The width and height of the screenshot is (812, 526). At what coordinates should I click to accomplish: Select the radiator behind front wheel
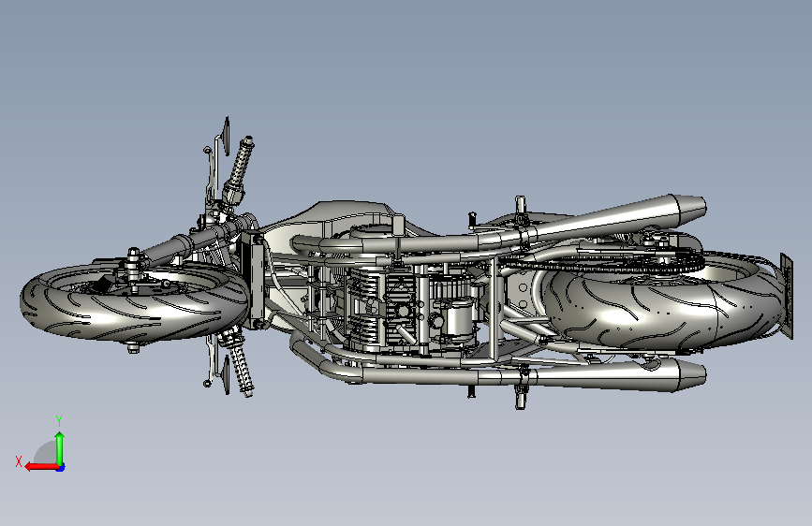(254, 280)
